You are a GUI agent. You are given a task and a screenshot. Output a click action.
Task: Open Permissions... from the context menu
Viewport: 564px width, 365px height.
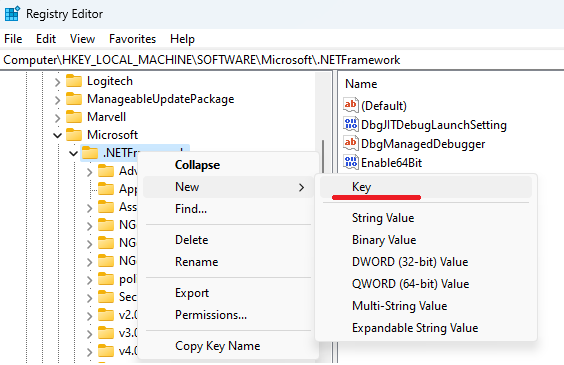[x=228, y=315]
